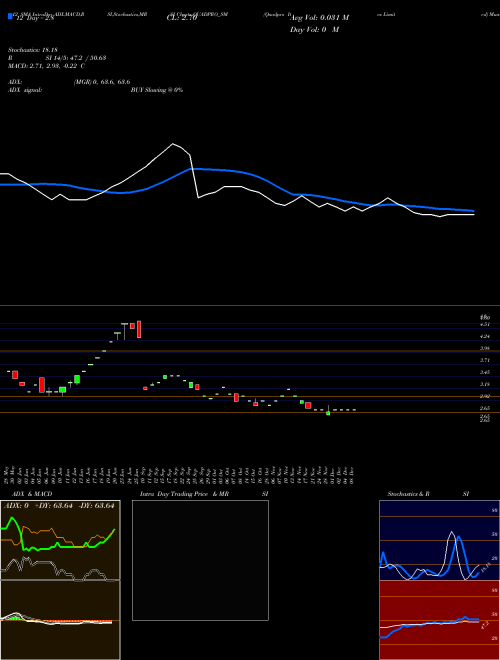Image resolution: width=500 pixels, height=660 pixels.
Task: Click the 'ADX signal:' label
Action: [25, 90]
